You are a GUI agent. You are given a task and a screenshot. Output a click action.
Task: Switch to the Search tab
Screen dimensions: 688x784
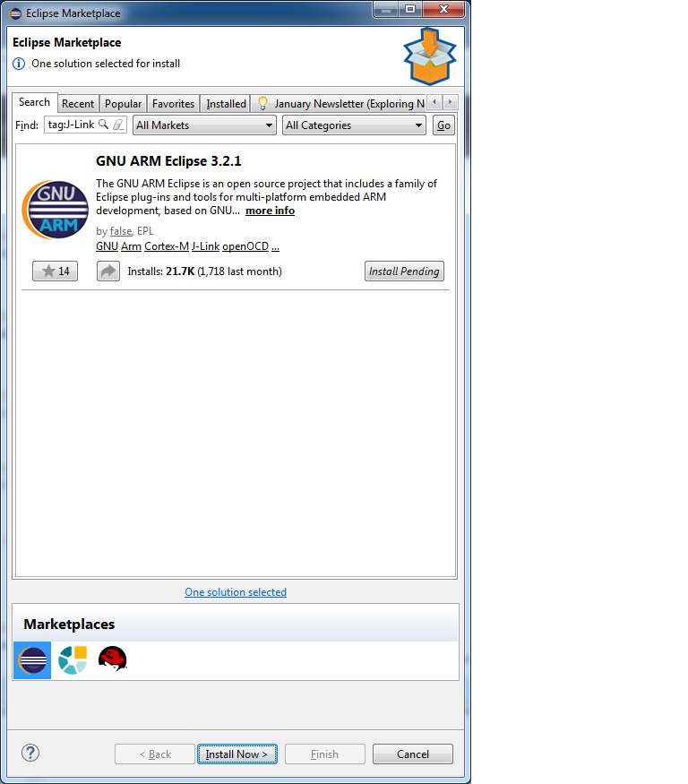click(x=35, y=102)
